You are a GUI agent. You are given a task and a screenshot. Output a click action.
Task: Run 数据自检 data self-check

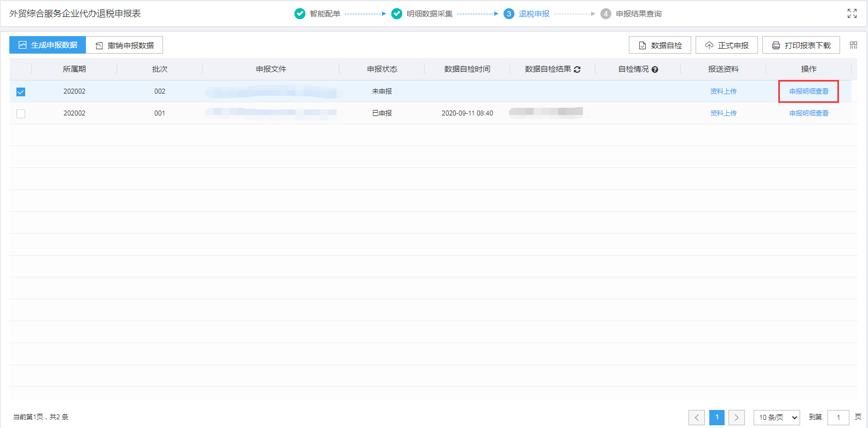point(660,45)
